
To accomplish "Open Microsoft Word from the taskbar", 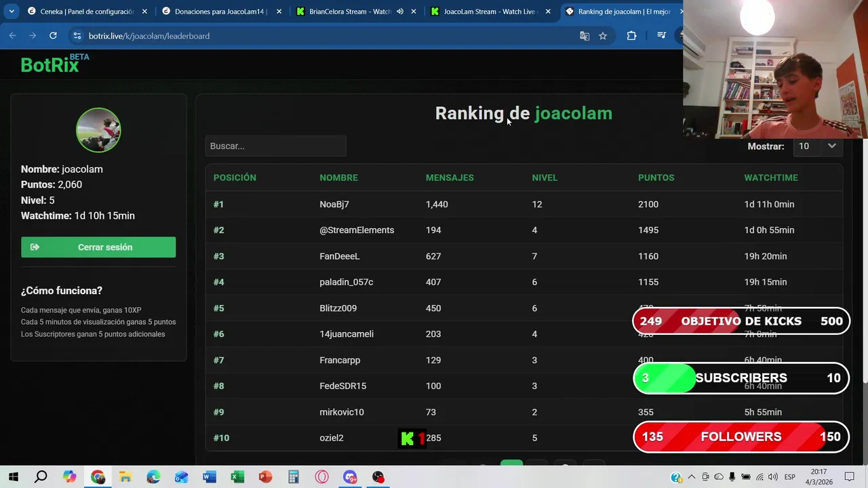I will pos(210,477).
